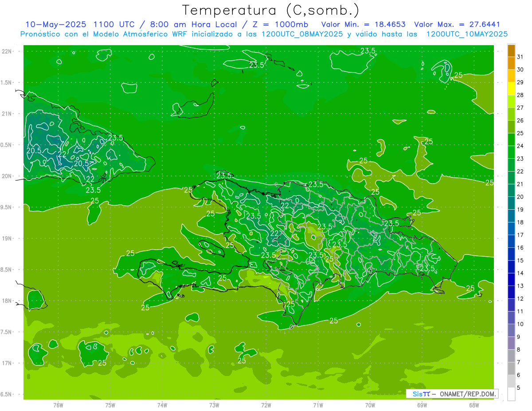Image resolution: width=532 pixels, height=411 pixels.
Task: Click colorbar label "12"
Action: click(x=520, y=298)
